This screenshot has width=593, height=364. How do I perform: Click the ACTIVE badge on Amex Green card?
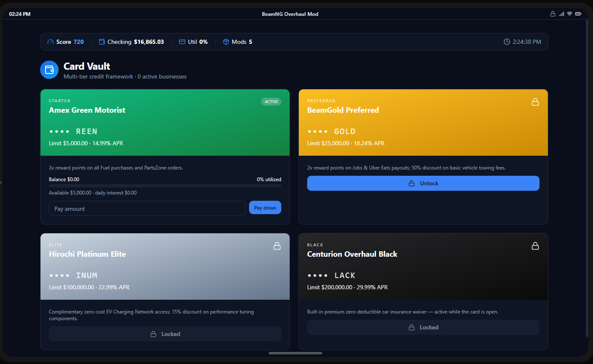pyautogui.click(x=271, y=101)
